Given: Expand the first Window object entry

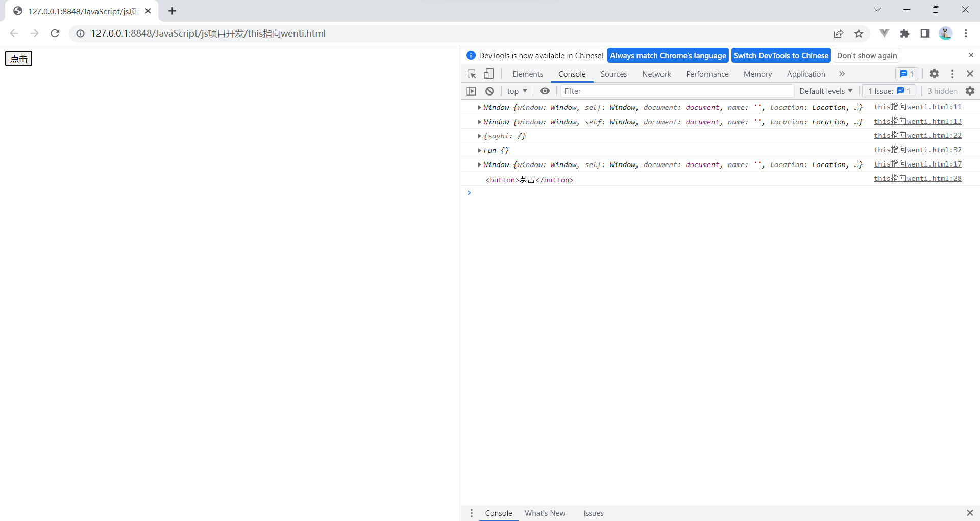Looking at the screenshot, I should click(x=479, y=107).
